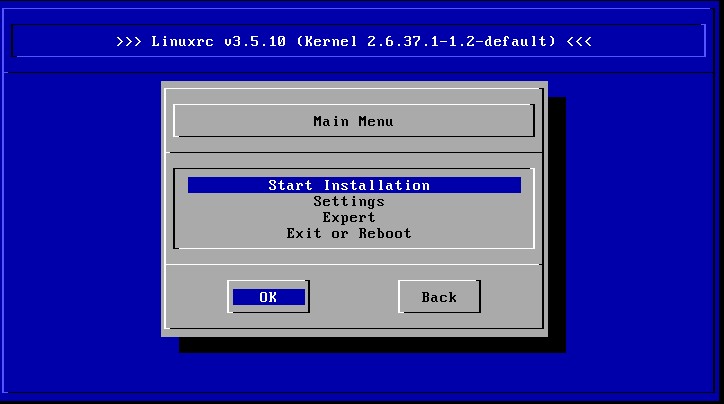
Task: Click the Linuxrc v3.5.10 kernel header text
Action: (354, 42)
